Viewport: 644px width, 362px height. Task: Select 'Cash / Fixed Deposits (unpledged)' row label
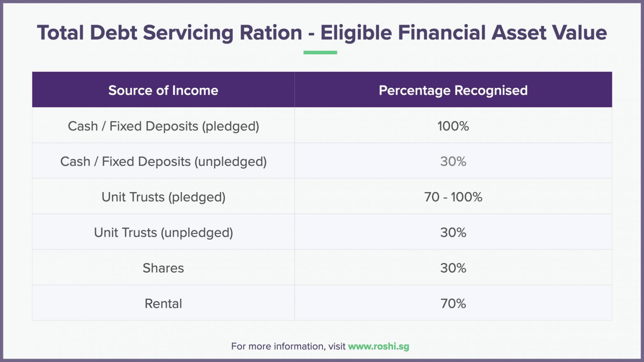[163, 162]
